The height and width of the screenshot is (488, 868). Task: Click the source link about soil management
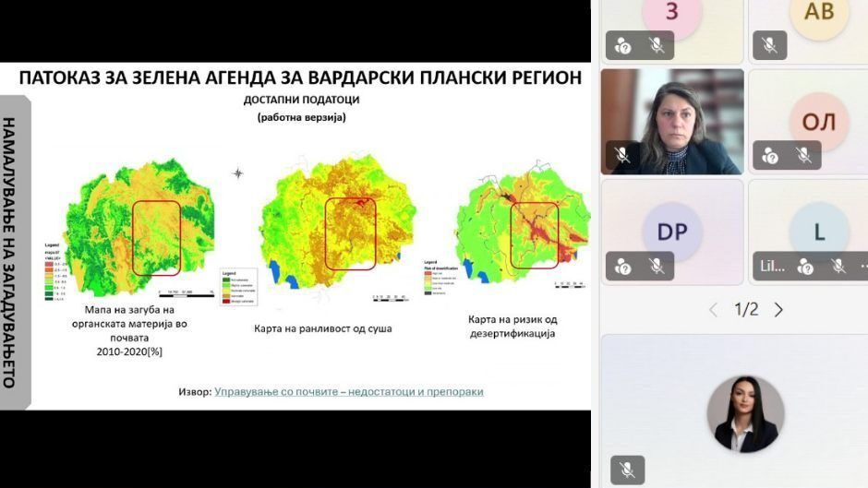(x=348, y=392)
